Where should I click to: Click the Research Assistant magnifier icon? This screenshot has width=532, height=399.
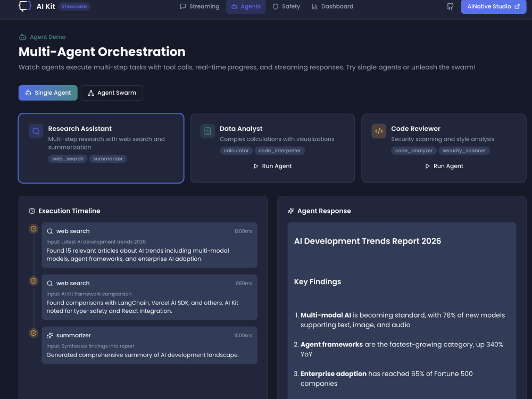[x=36, y=131]
